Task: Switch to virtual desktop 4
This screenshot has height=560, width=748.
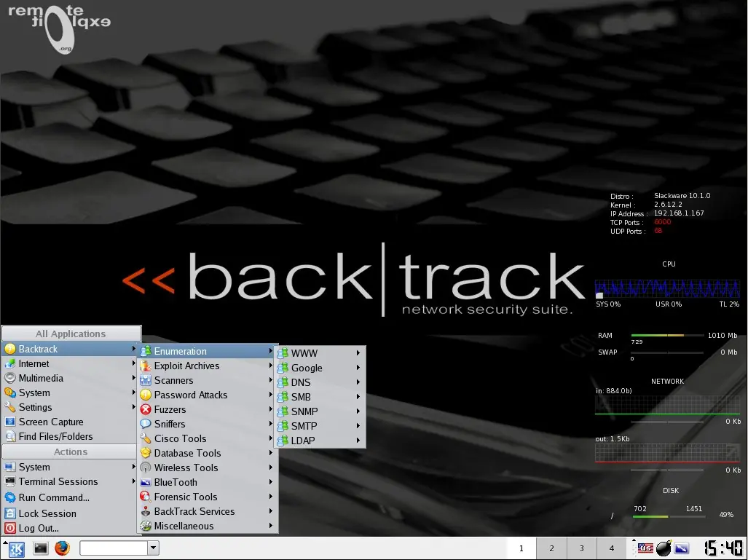Action: pyautogui.click(x=612, y=548)
